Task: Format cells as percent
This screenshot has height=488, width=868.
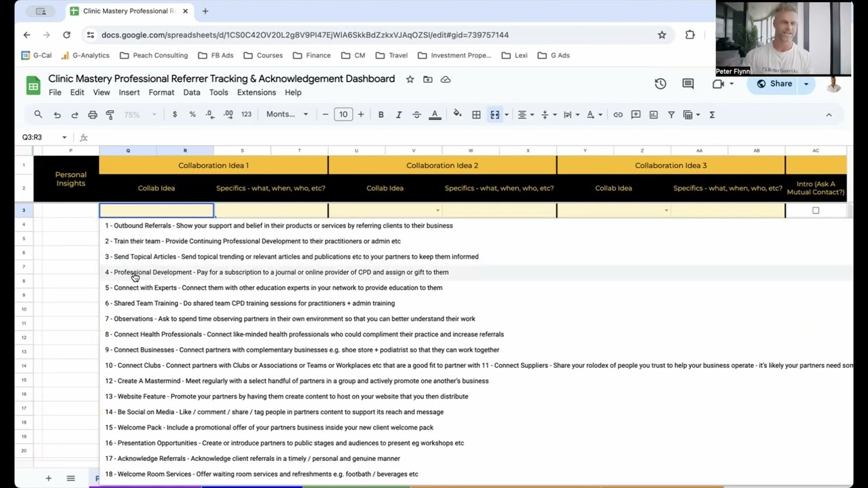Action: (x=193, y=115)
